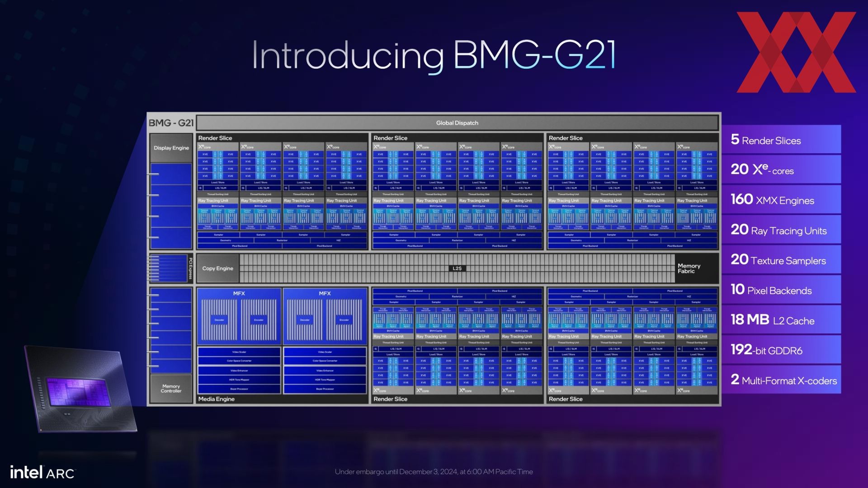Screen dimensions: 868x488
Task: Click the Memory Controller block
Action: pyautogui.click(x=171, y=389)
